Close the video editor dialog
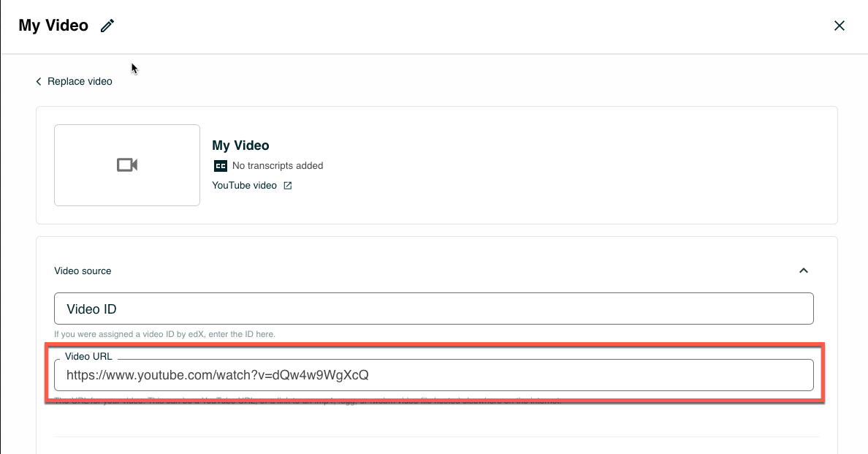 [x=840, y=26]
